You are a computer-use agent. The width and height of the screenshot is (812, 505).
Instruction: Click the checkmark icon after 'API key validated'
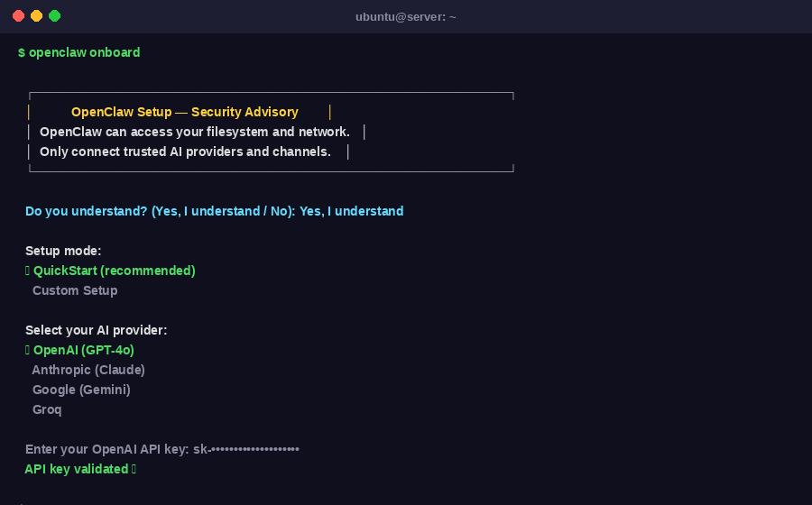click(134, 469)
